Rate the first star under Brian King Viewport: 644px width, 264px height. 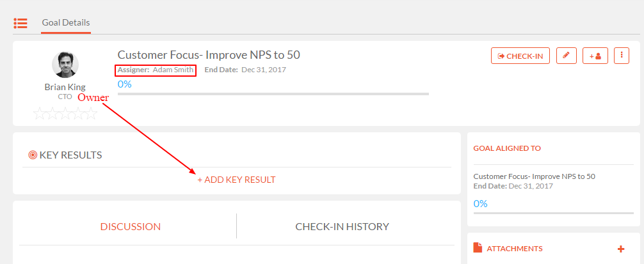tap(40, 113)
